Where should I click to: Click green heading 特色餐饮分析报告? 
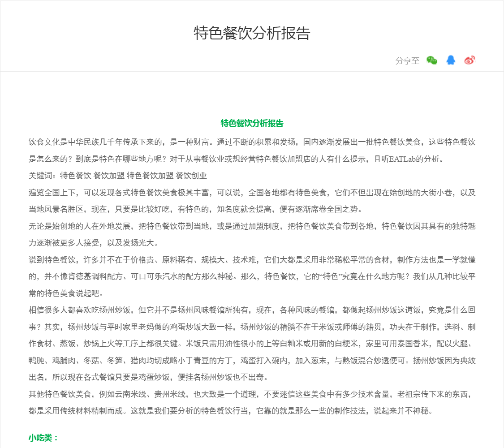[x=252, y=123]
